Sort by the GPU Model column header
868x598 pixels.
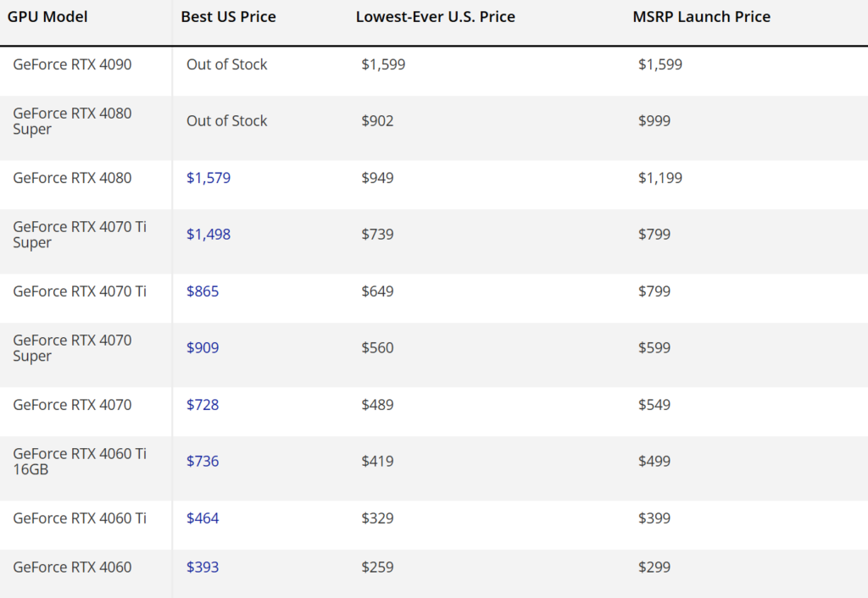47,16
